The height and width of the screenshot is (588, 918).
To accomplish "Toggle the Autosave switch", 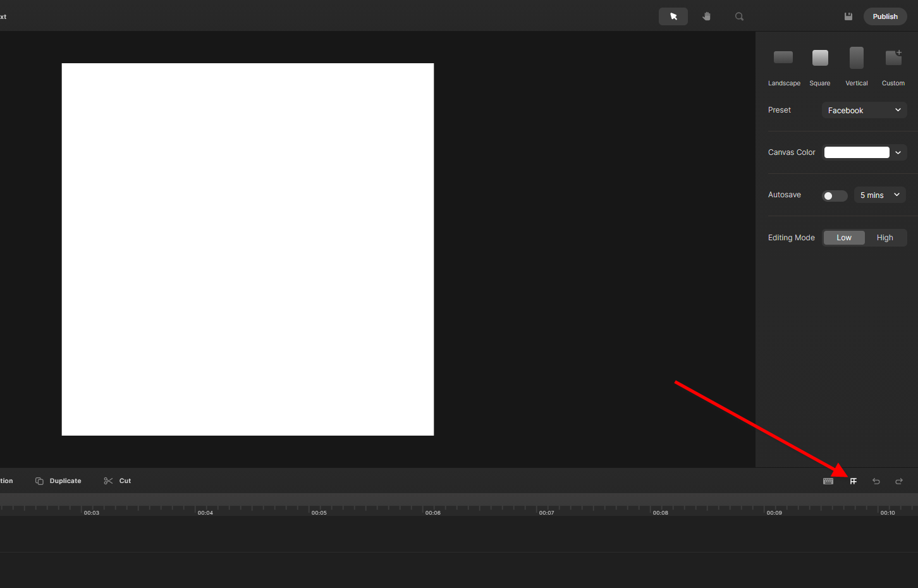I will click(x=835, y=195).
